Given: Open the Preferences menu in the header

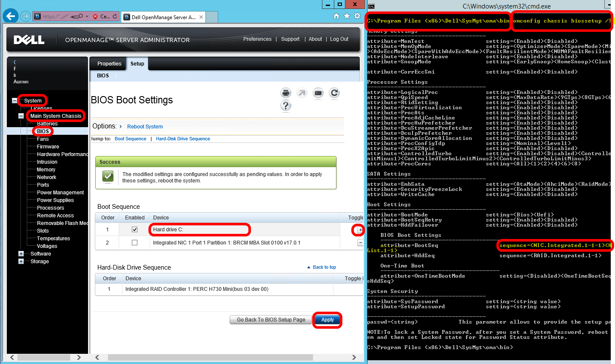Looking at the screenshot, I should pos(257,39).
